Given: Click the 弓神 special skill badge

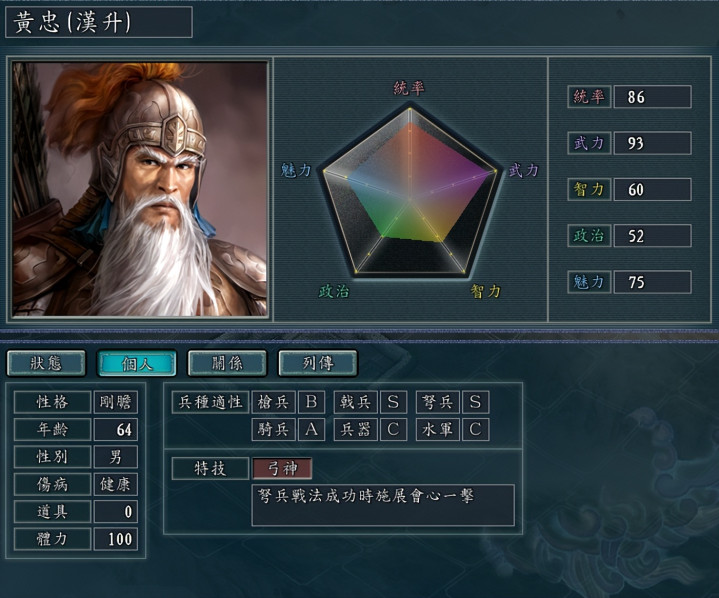Looking at the screenshot, I should click(282, 468).
